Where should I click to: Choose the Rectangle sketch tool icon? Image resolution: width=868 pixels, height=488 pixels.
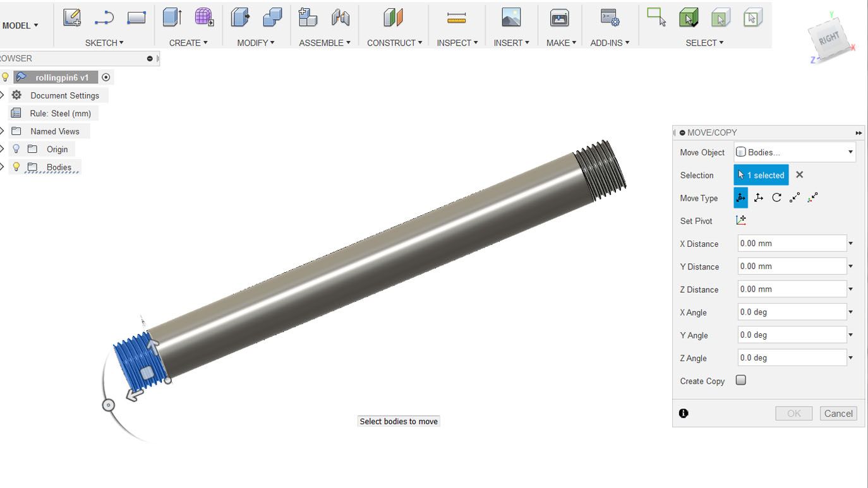coord(136,18)
